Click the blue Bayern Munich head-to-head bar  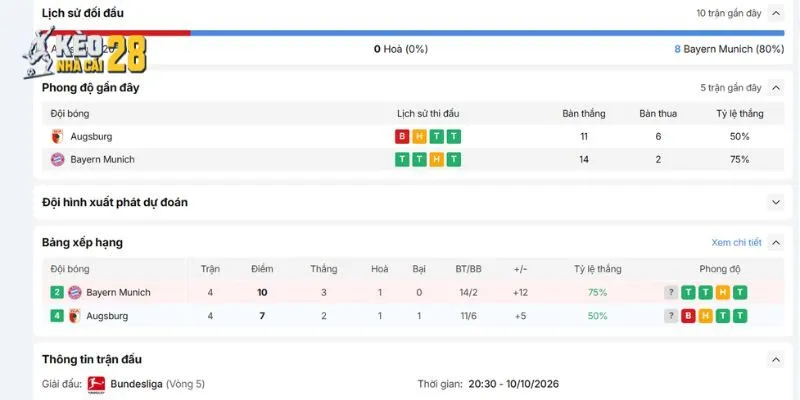pos(487,33)
